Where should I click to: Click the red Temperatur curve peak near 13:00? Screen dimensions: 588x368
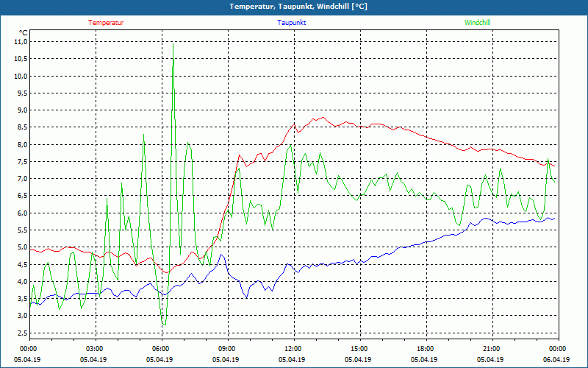pos(323,118)
